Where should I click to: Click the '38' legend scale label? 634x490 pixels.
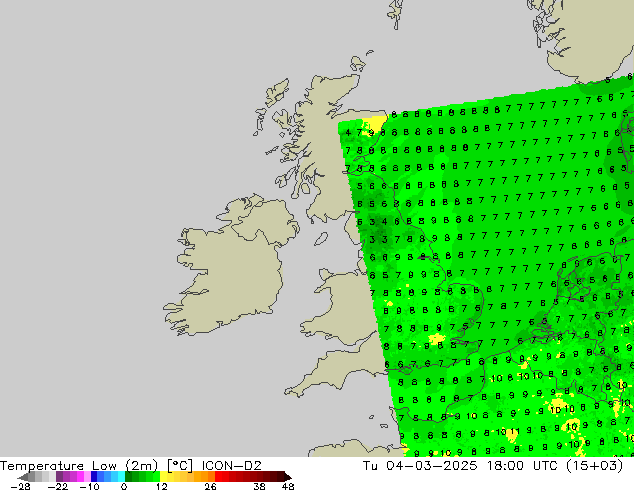tap(259, 486)
